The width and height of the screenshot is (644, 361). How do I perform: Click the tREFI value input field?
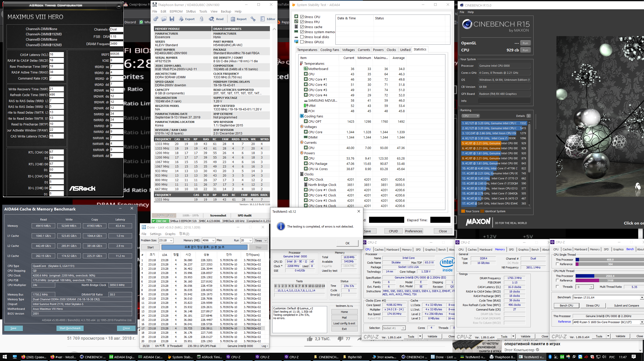tap(116, 54)
